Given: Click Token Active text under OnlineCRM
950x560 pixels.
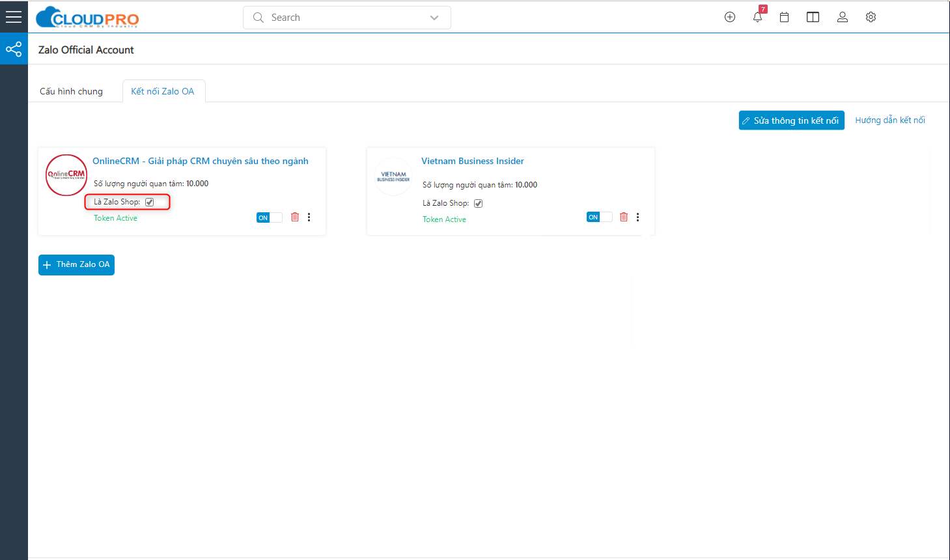Looking at the screenshot, I should [115, 218].
